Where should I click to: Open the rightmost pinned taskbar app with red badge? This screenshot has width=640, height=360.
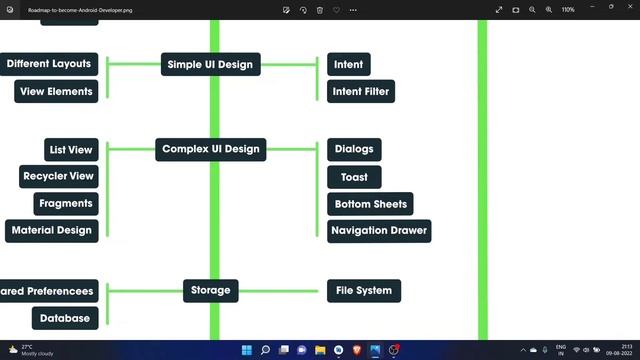coord(394,350)
